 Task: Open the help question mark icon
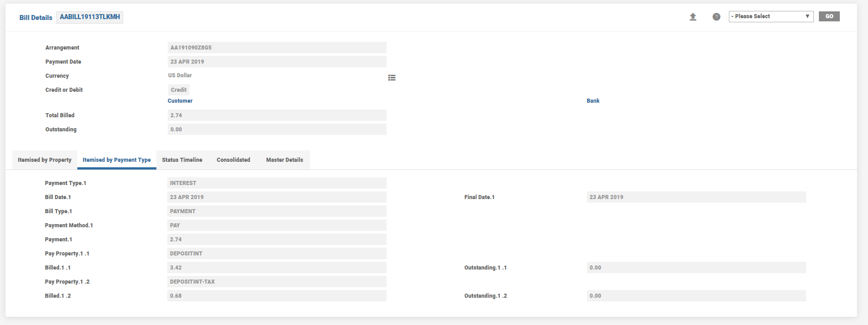716,17
